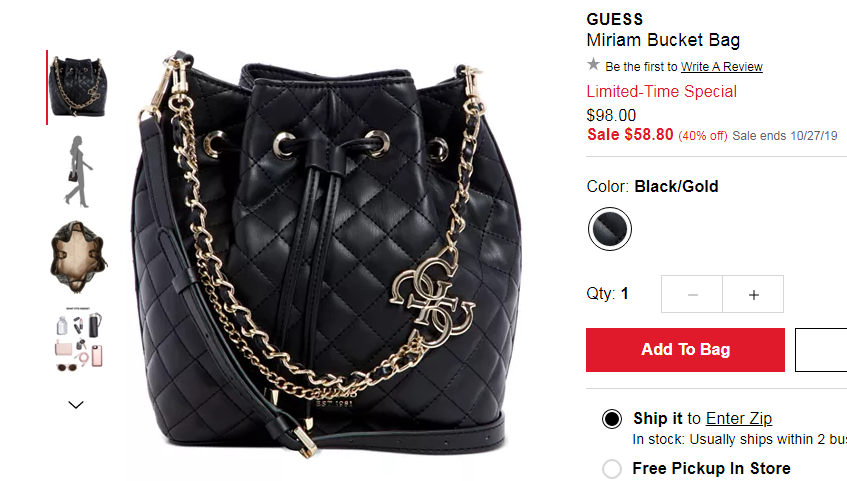The image size is (847, 481).
Task: Select the Ship it radio button
Action: [612, 418]
